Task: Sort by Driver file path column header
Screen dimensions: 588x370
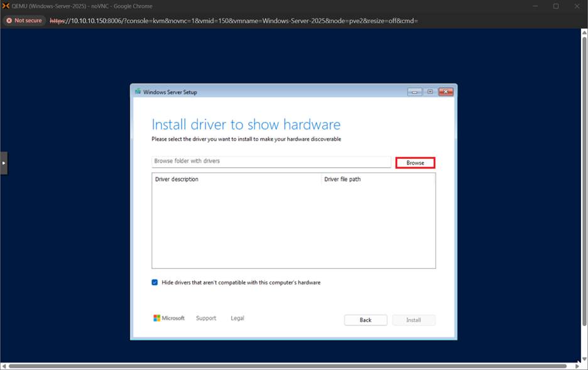Action: click(x=378, y=180)
